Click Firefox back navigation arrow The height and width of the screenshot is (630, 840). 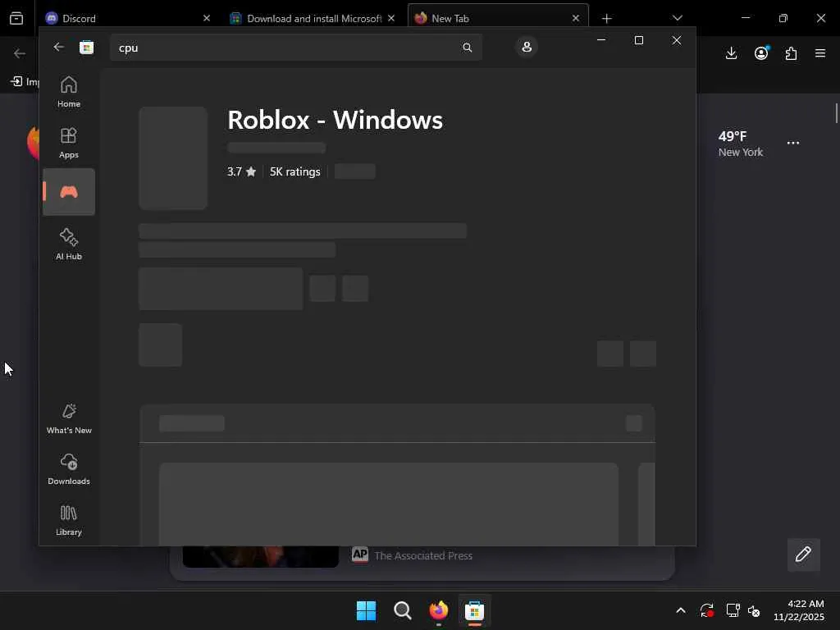click(x=20, y=53)
